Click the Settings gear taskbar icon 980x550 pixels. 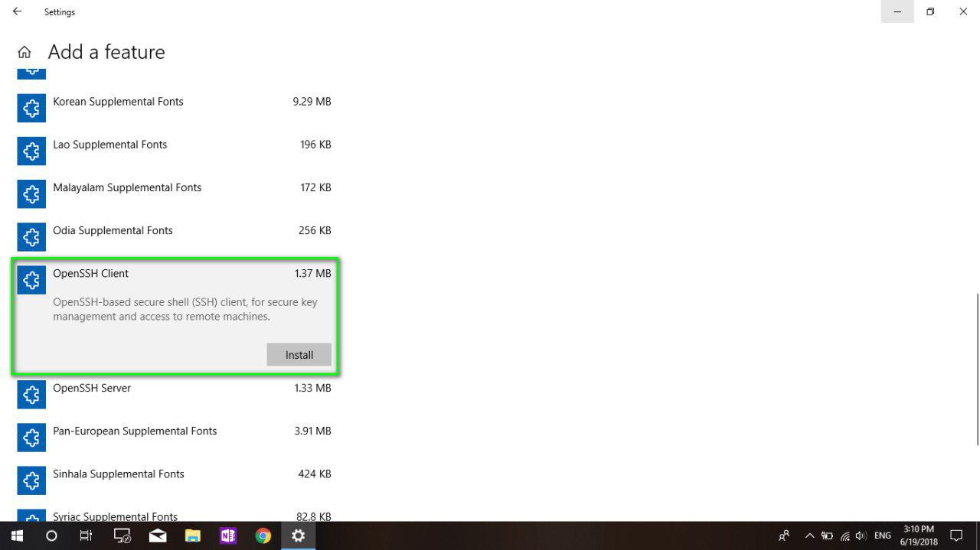[299, 535]
